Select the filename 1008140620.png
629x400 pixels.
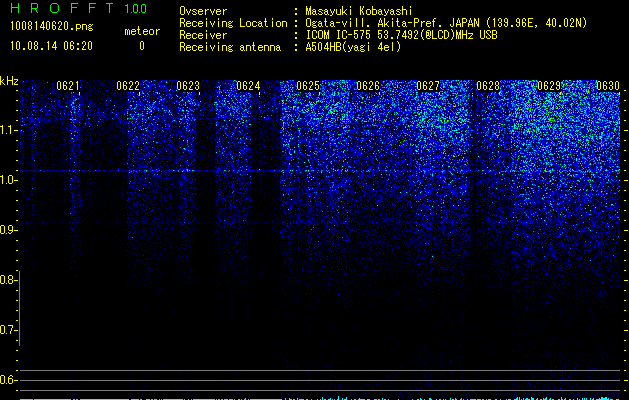pos(52,27)
